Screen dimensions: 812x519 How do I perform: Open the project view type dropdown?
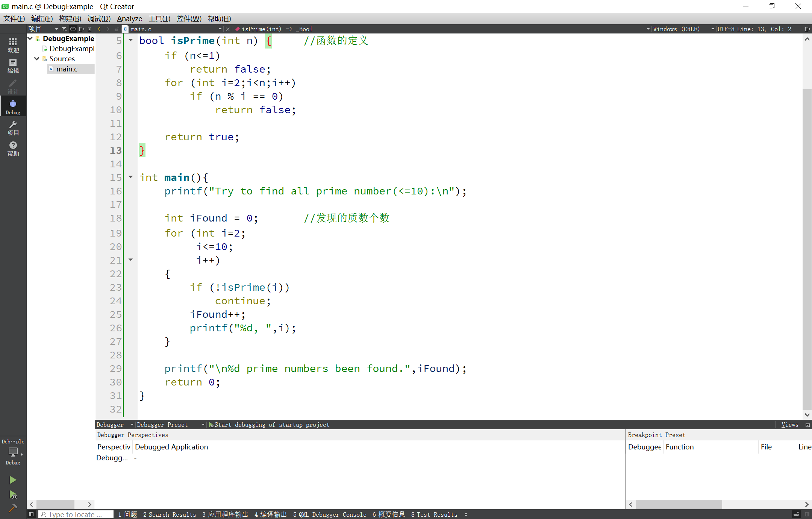coord(43,29)
